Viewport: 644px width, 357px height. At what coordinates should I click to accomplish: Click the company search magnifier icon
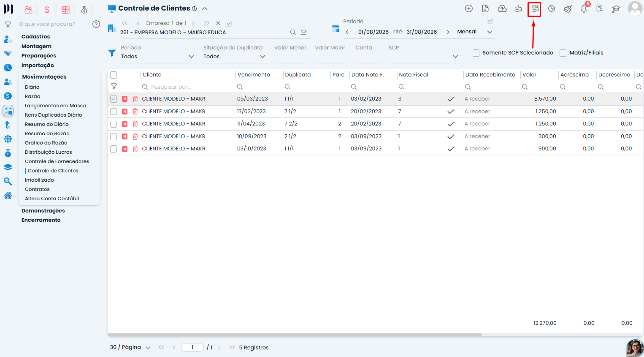293,33
